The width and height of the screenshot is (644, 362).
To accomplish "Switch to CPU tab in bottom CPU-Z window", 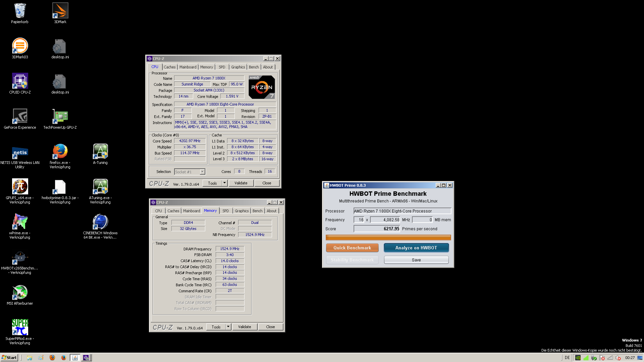I will pos(158,211).
